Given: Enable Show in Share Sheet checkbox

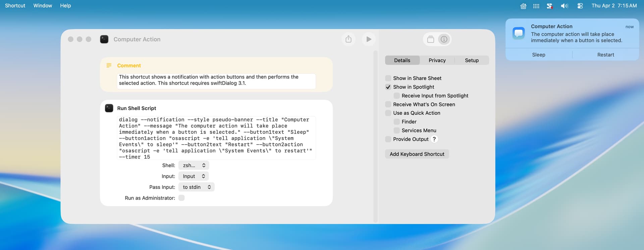Looking at the screenshot, I should [388, 78].
